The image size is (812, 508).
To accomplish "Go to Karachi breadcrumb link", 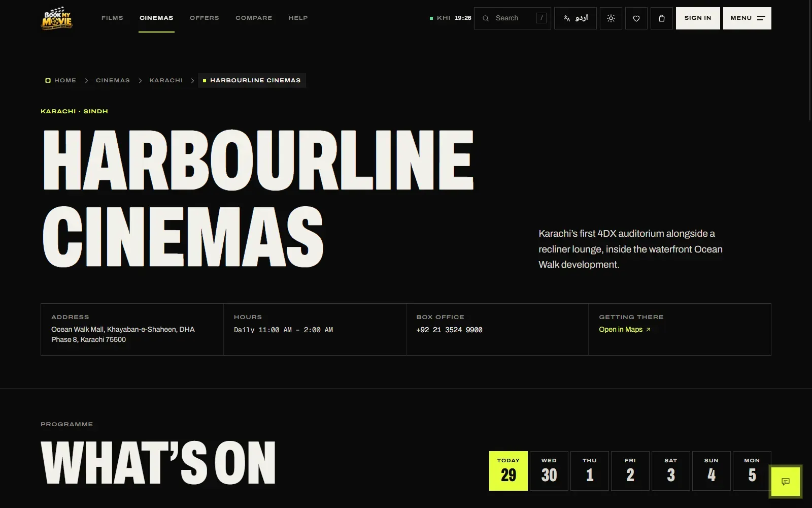I will 166,80.
